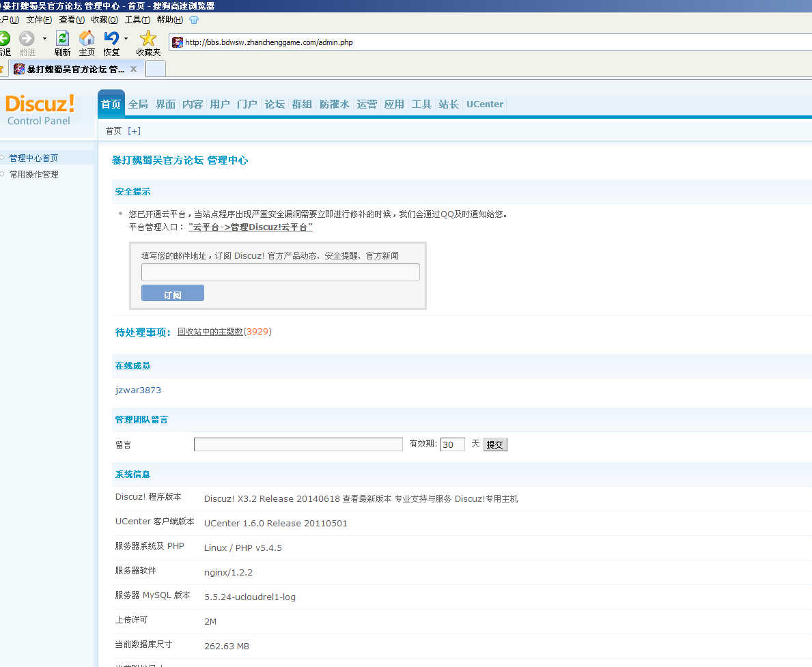Click the 订阅 subscribe button
Image resolution: width=812 pixels, height=667 pixels.
(173, 293)
